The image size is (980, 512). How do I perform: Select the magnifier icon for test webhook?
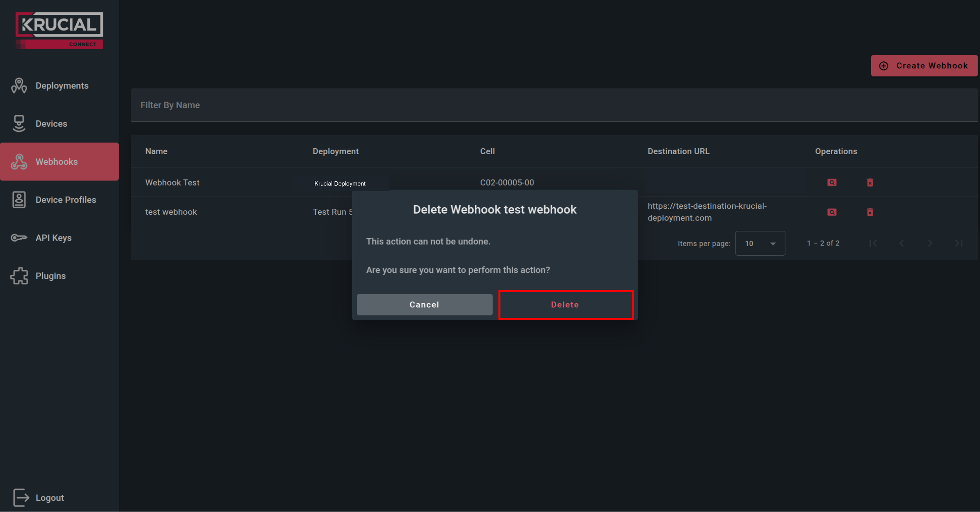[x=831, y=212]
